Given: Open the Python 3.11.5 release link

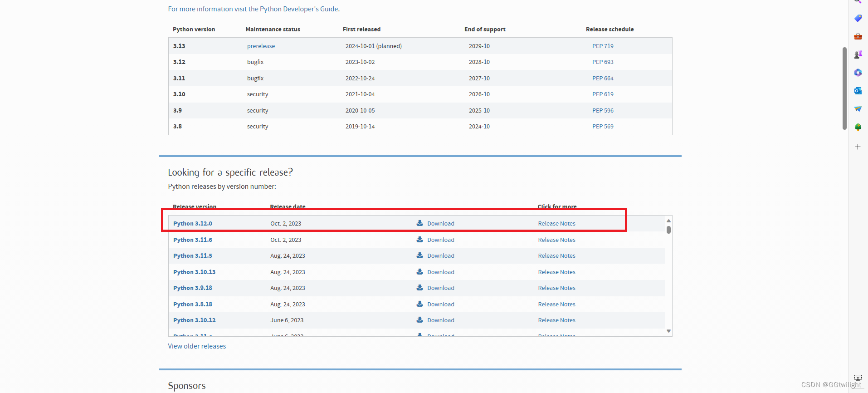Looking at the screenshot, I should click(x=193, y=256).
